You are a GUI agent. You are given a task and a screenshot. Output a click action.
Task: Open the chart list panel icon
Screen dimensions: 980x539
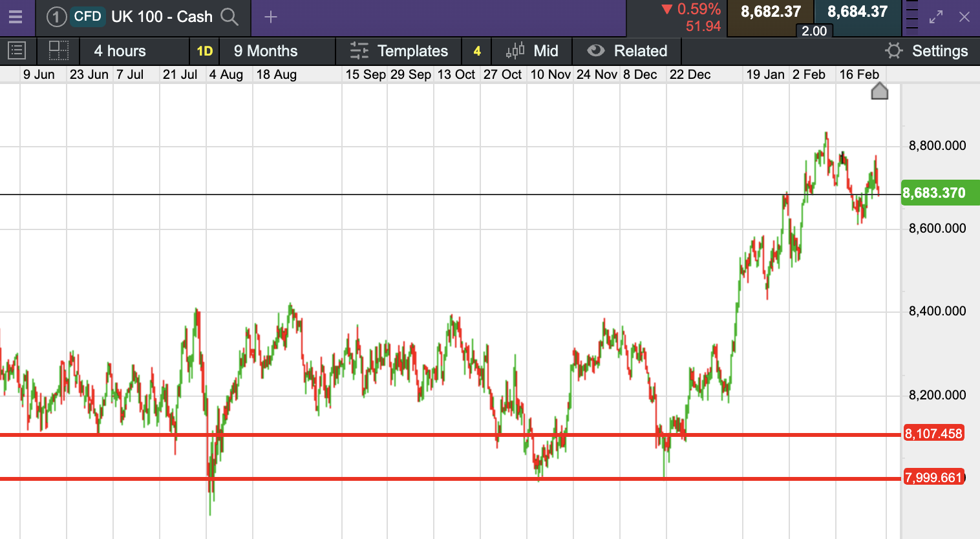16,50
